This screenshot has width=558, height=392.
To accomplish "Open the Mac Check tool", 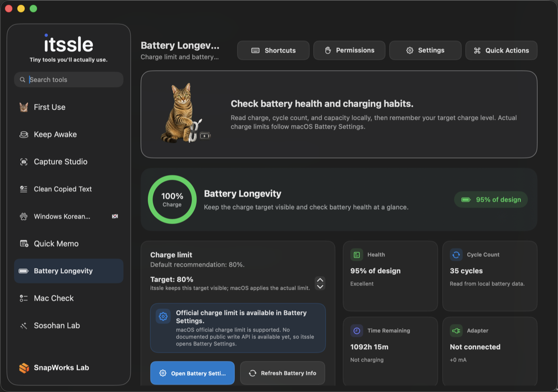I will click(x=69, y=298).
